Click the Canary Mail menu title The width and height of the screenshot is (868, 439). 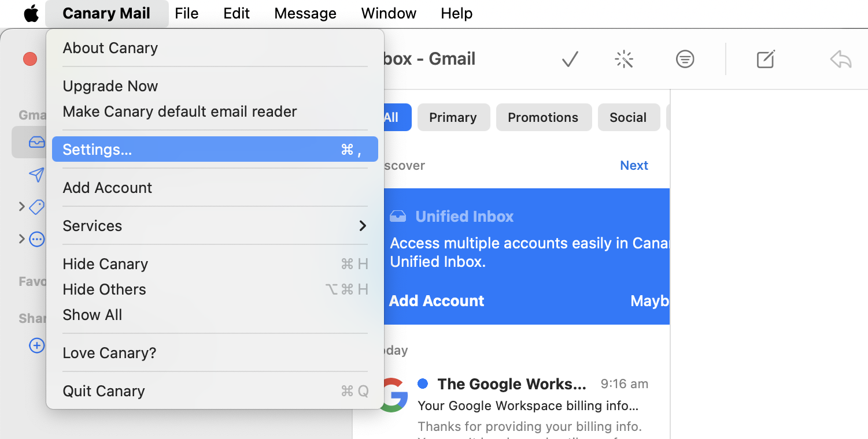coord(106,13)
